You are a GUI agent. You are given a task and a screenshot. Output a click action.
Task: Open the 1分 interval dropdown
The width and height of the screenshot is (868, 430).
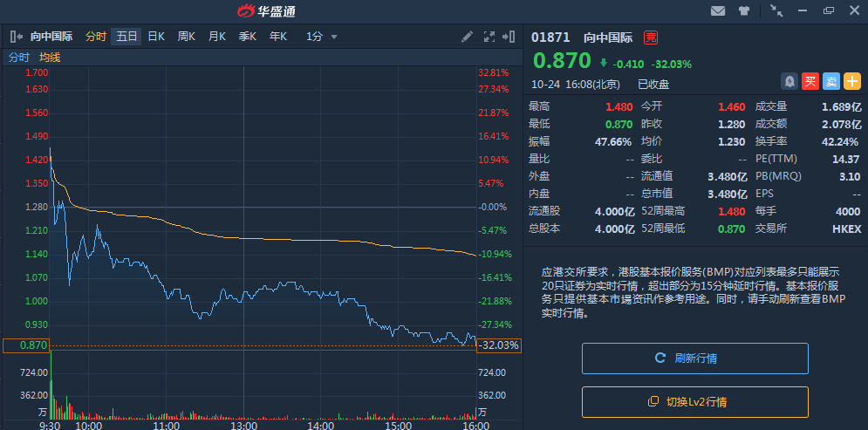(321, 37)
